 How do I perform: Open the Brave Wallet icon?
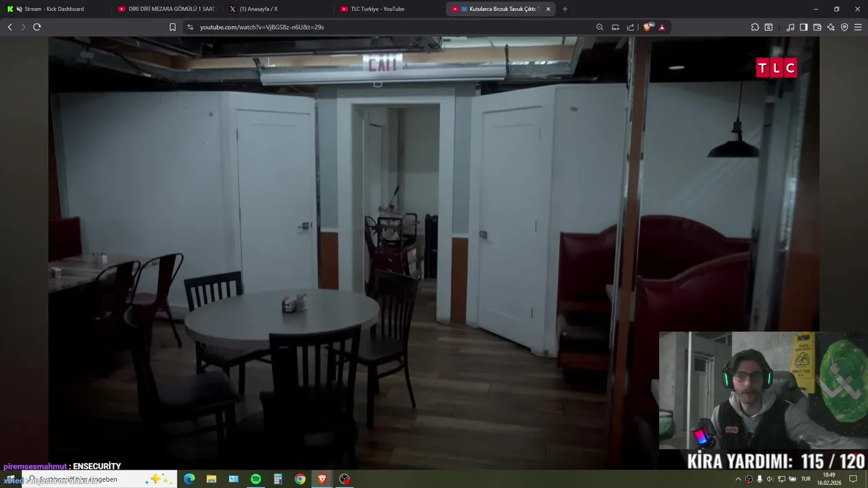coord(817,27)
